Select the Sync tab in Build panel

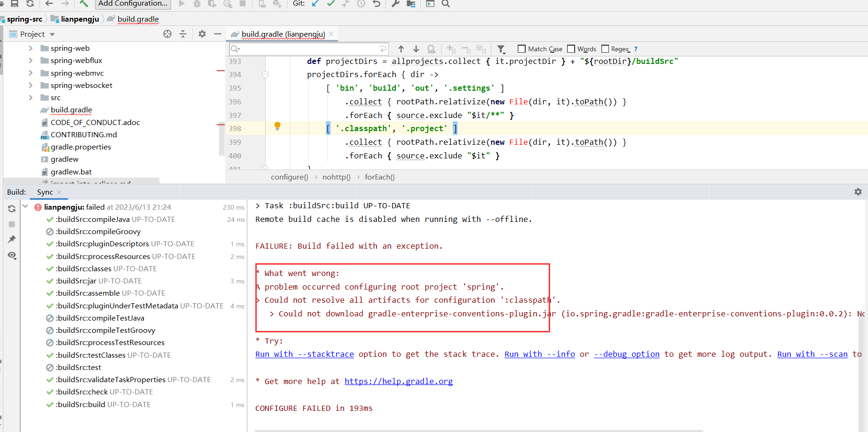coord(45,192)
